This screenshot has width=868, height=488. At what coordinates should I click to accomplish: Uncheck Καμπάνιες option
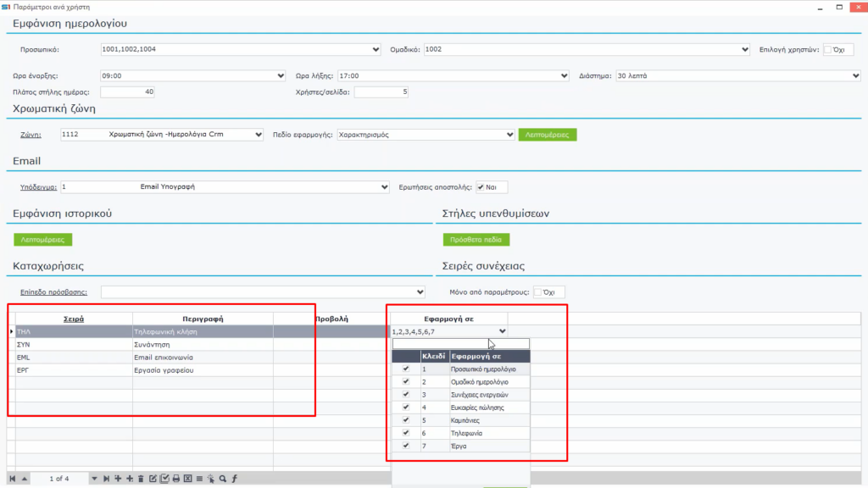[x=406, y=420]
